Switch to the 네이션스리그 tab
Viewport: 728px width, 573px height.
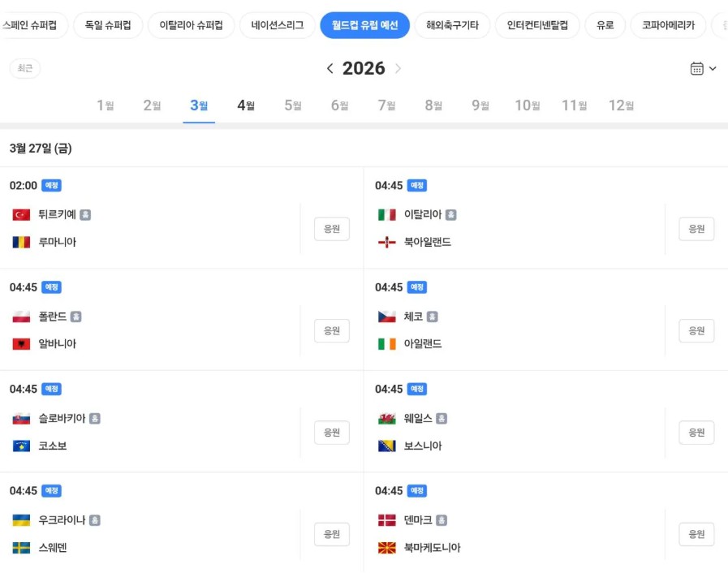(275, 25)
